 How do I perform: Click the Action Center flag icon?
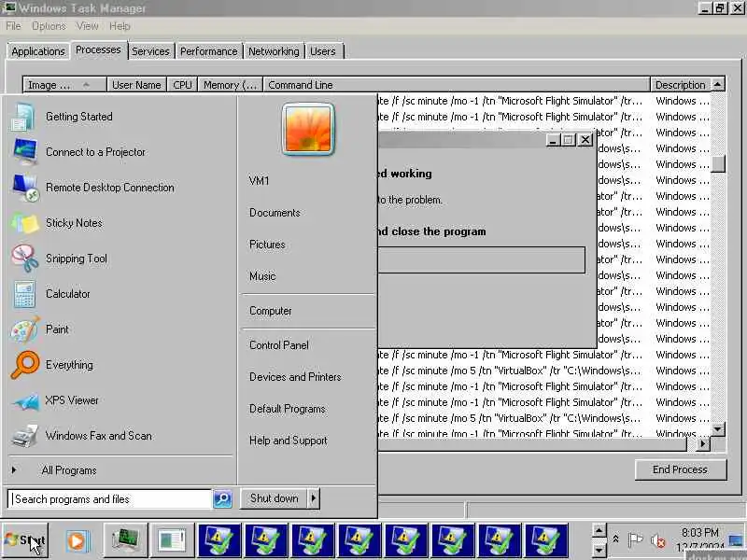click(x=635, y=539)
